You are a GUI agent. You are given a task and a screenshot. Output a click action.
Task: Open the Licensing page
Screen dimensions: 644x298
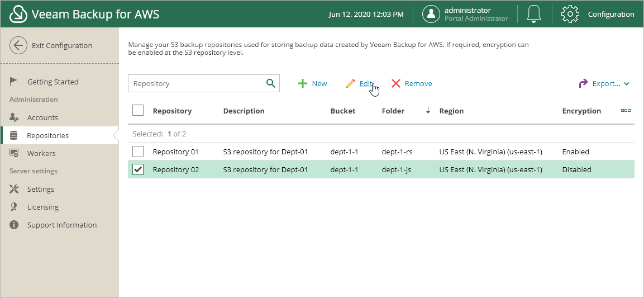(x=43, y=207)
